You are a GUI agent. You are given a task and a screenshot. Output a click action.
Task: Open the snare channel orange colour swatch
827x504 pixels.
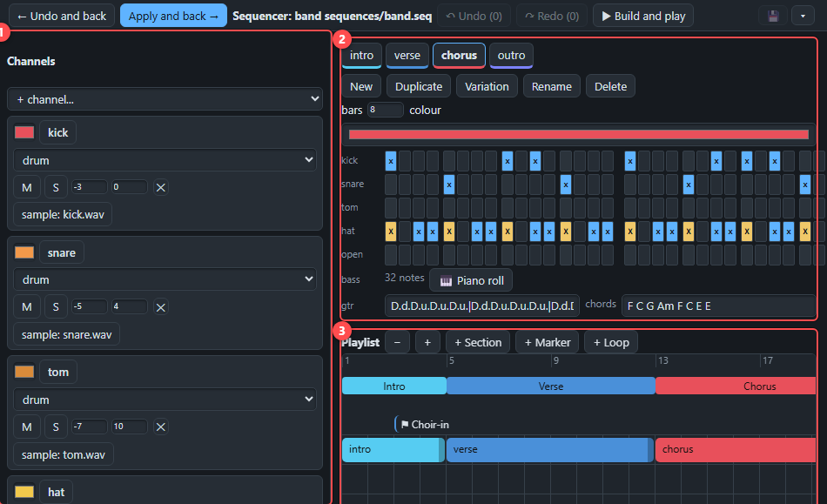24,252
